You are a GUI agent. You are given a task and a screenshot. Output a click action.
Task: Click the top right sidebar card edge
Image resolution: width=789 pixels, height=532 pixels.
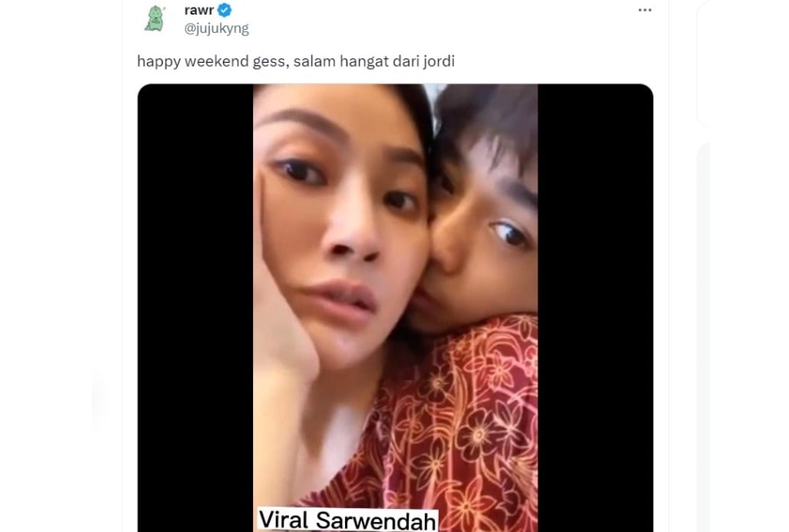click(x=703, y=63)
